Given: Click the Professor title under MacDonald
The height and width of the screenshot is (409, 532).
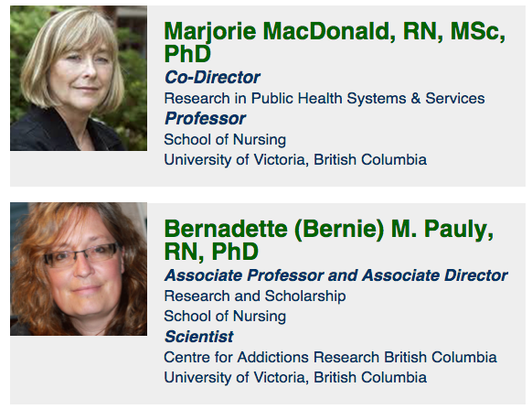Looking at the screenshot, I should pos(205,119).
